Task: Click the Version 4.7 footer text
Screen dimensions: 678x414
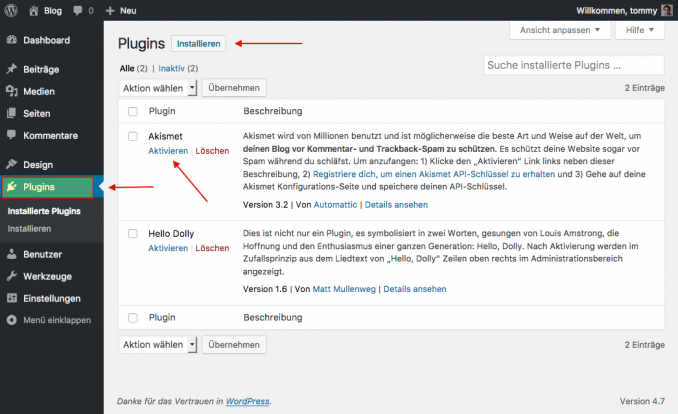Action: coord(642,401)
